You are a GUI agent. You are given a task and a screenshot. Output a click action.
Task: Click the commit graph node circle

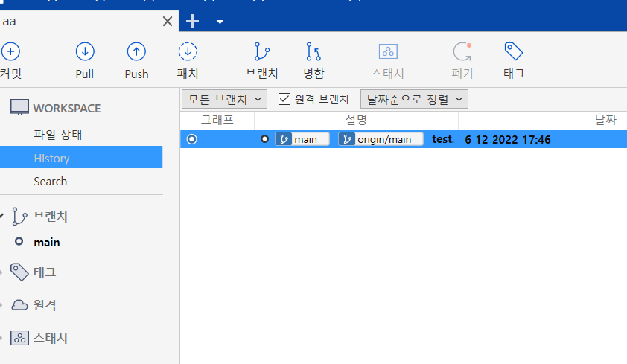click(x=192, y=139)
